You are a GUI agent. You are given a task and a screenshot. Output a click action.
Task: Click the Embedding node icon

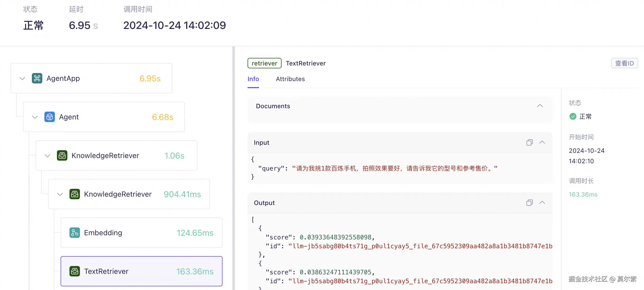click(x=75, y=233)
